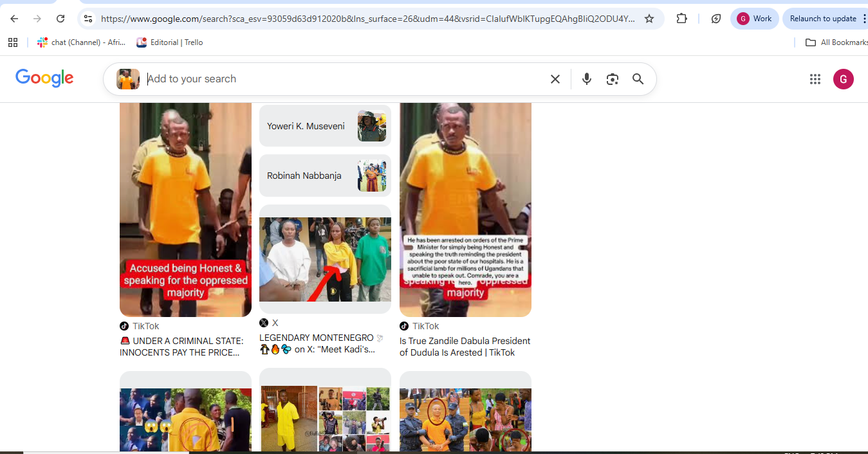Open the Work profile menu
The image size is (868, 454).
[x=754, y=19]
